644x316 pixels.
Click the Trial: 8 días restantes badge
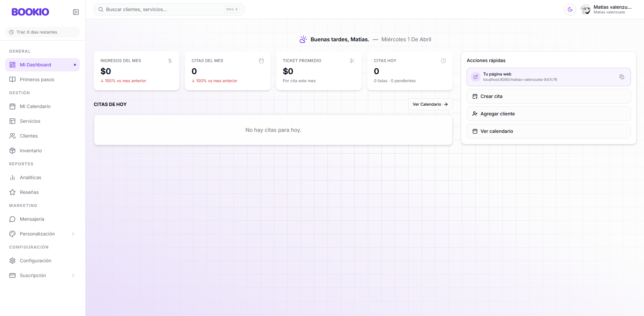42,32
